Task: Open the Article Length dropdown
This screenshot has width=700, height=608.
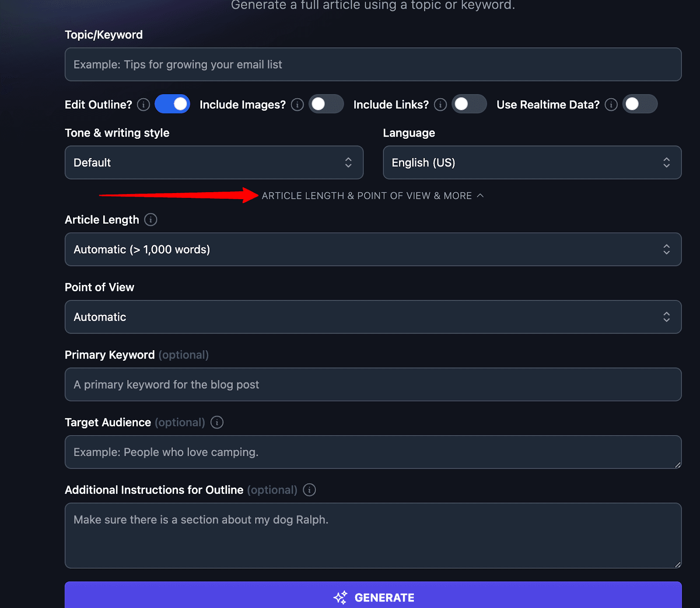Action: 373,250
